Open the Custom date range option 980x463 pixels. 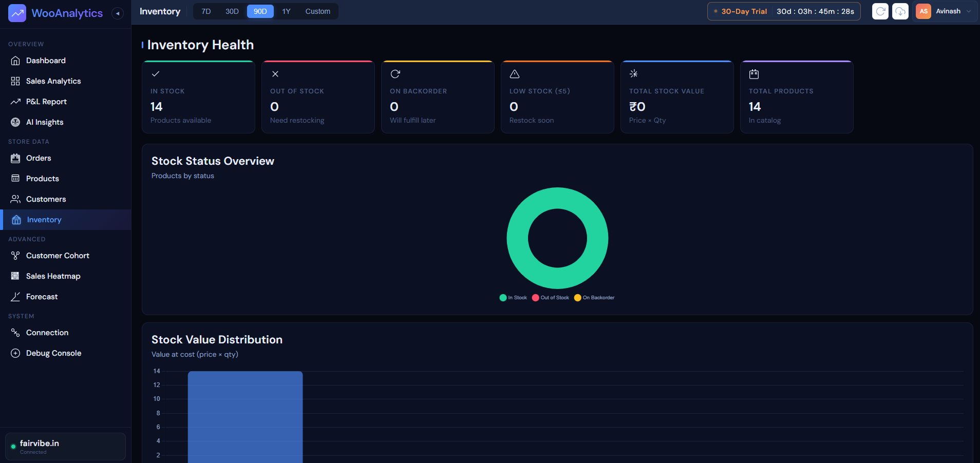pos(317,11)
